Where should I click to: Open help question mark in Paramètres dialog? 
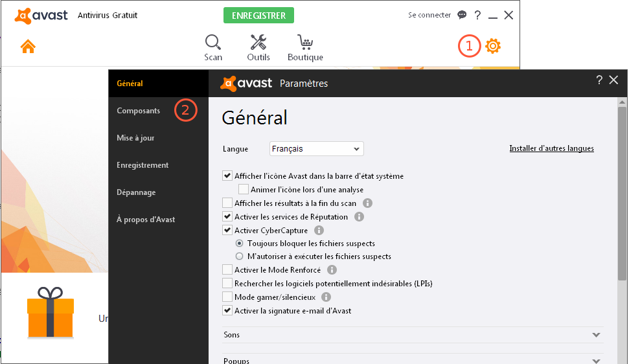(x=599, y=80)
